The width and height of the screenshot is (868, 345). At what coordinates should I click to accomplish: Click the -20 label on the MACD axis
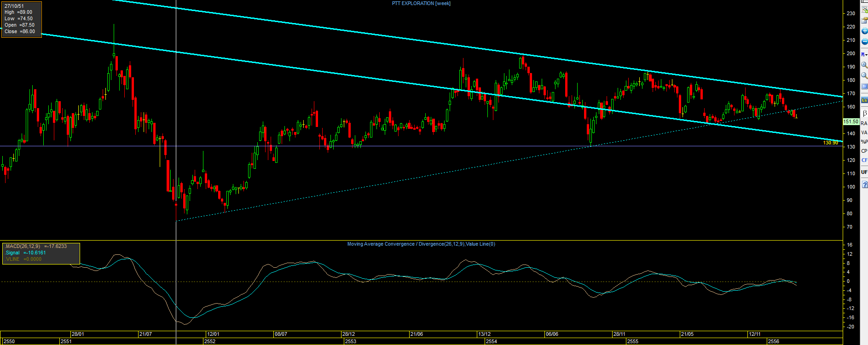click(x=851, y=327)
